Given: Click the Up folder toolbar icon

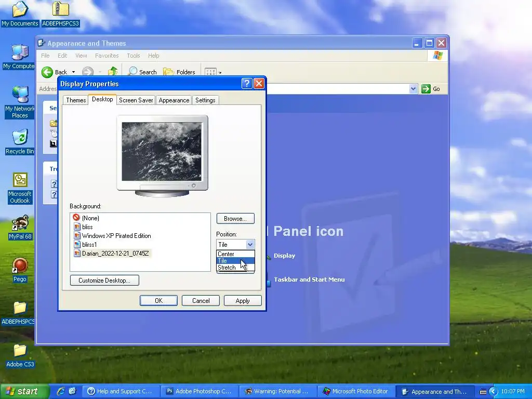Looking at the screenshot, I should coord(113,72).
